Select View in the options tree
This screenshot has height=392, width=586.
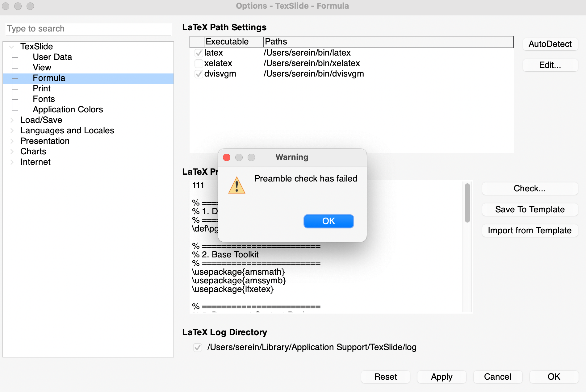(42, 68)
